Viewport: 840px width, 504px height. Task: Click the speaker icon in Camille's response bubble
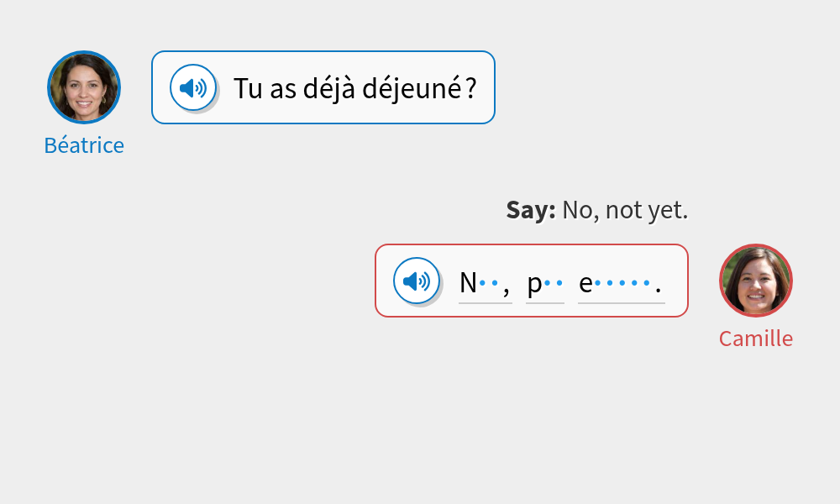click(415, 281)
